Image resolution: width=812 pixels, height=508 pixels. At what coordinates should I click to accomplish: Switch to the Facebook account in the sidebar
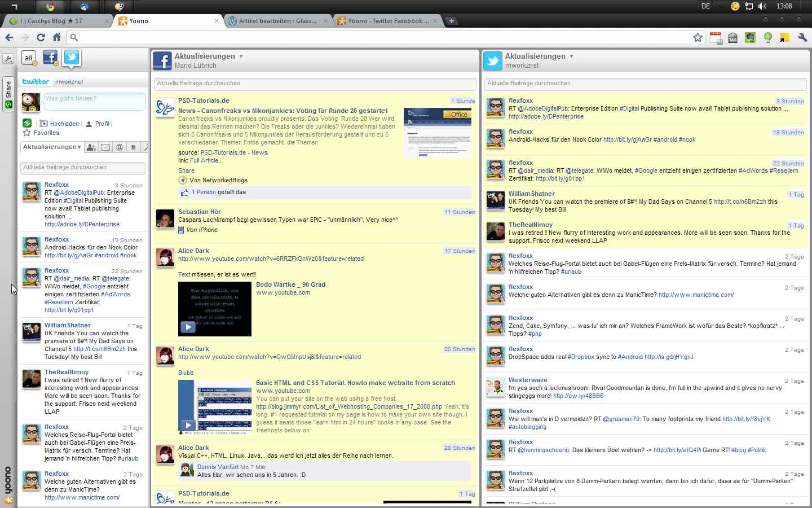point(50,57)
